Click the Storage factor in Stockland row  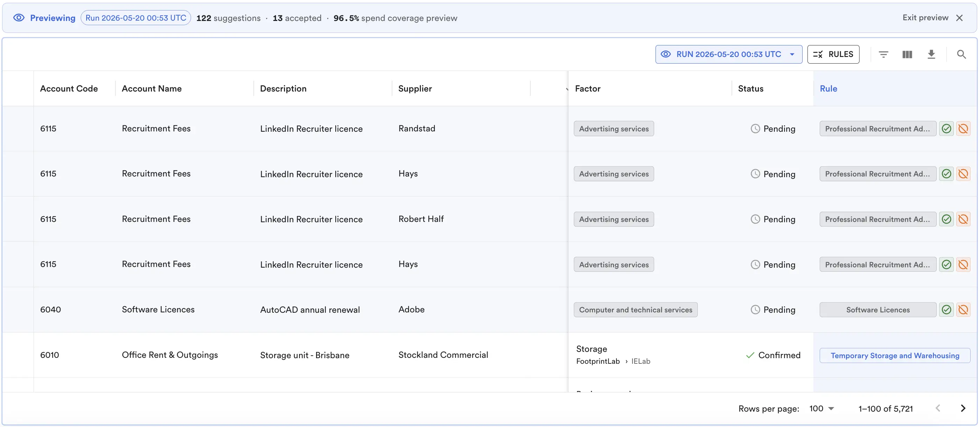[x=591, y=349]
